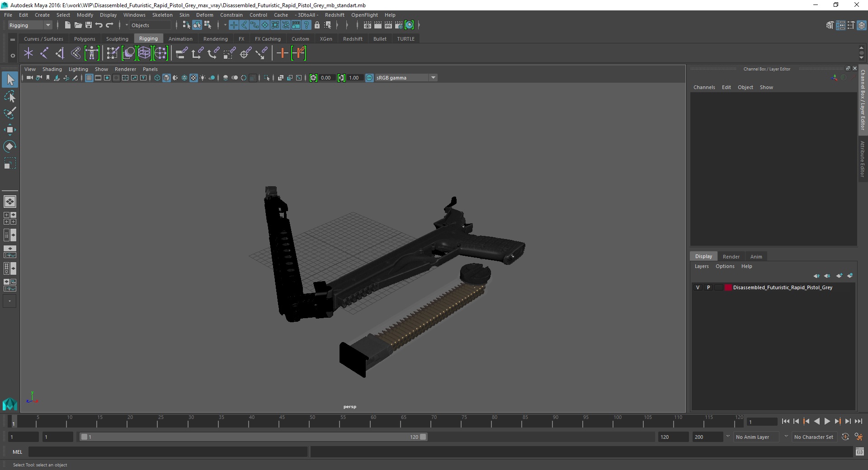This screenshot has height=470, width=868.
Task: Toggle textured display in viewport
Action: pos(193,78)
